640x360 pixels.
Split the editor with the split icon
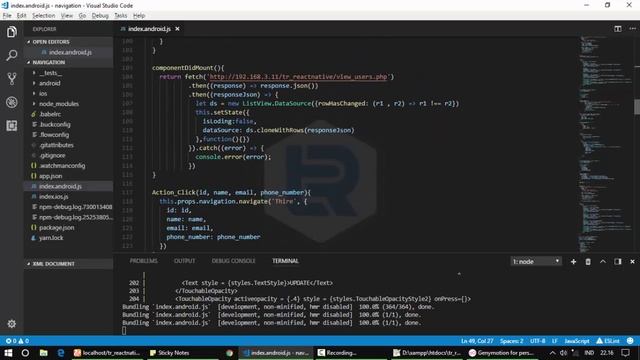(618, 29)
